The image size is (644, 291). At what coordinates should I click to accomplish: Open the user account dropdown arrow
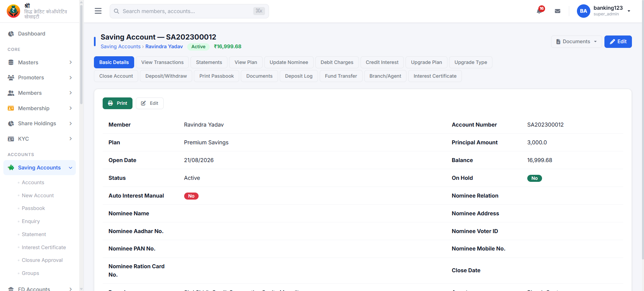point(629,11)
